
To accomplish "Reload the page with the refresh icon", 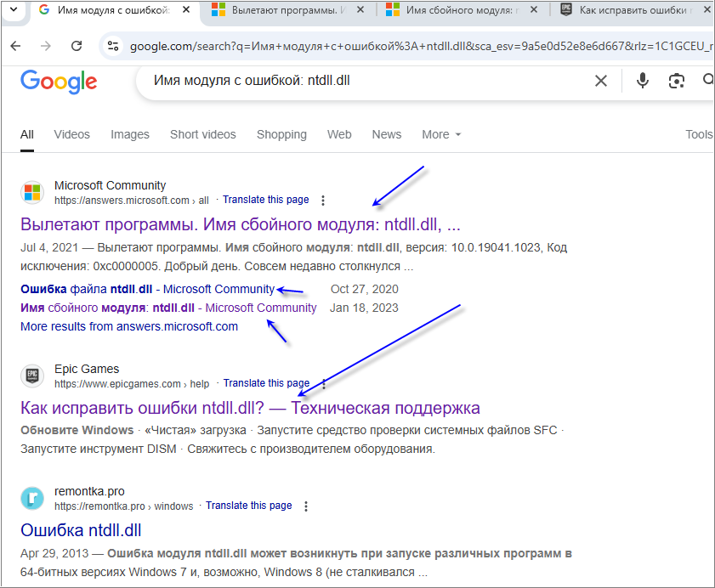I will (77, 46).
